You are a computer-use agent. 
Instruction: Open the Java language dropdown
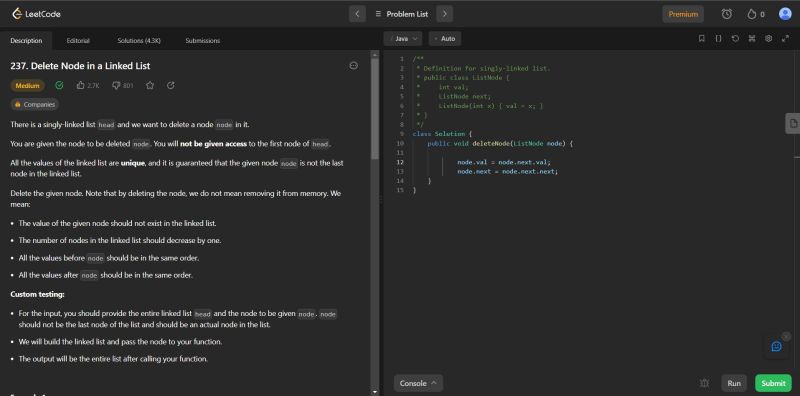[x=403, y=39]
